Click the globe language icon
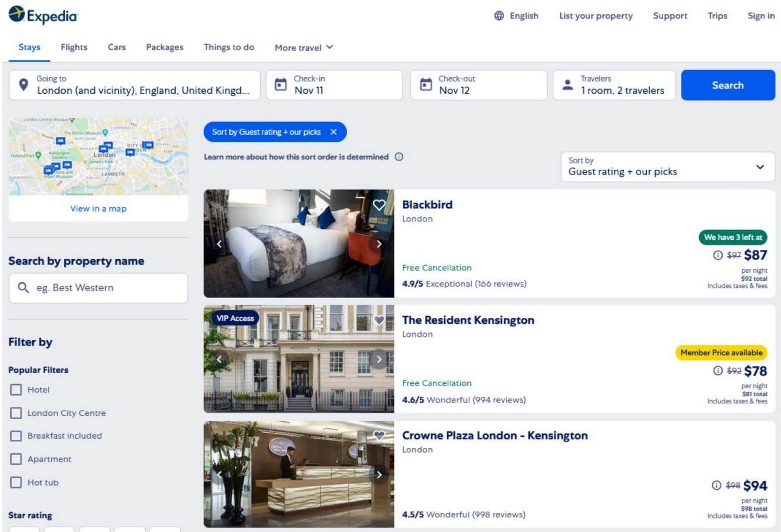Viewport: 781px width, 532px height. pyautogui.click(x=499, y=16)
